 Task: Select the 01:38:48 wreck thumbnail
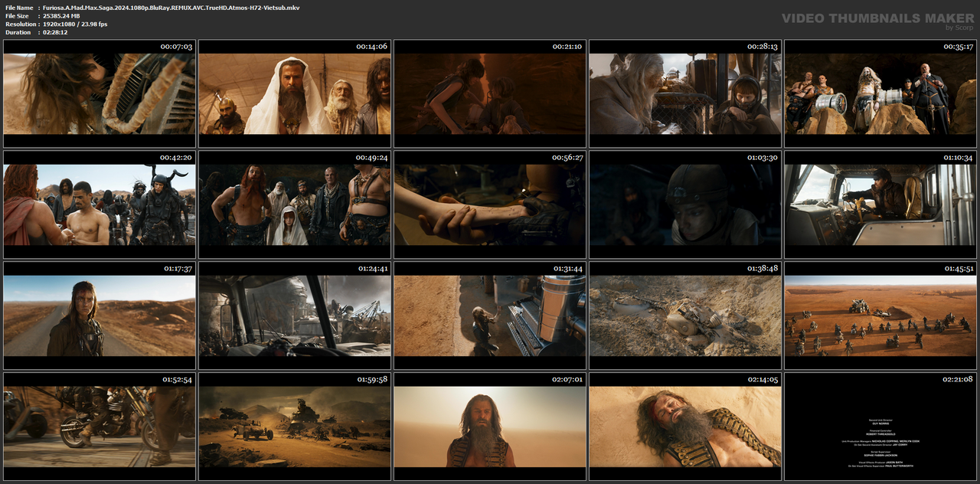coord(685,316)
